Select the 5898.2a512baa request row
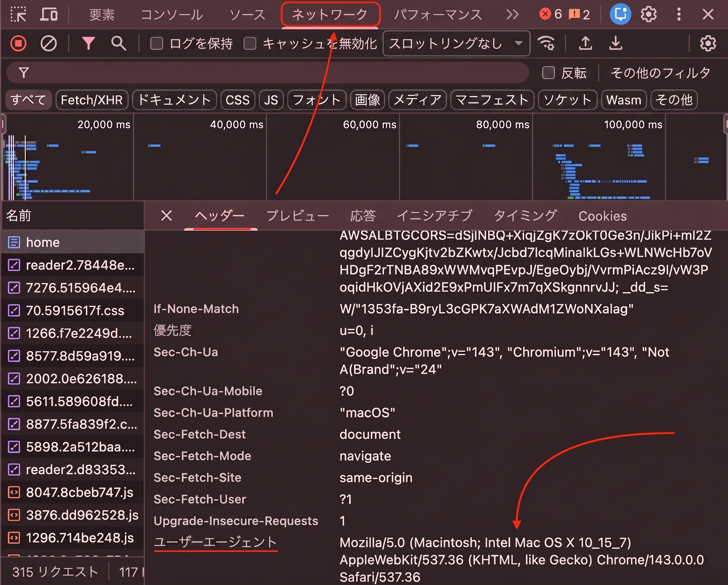 click(x=73, y=447)
